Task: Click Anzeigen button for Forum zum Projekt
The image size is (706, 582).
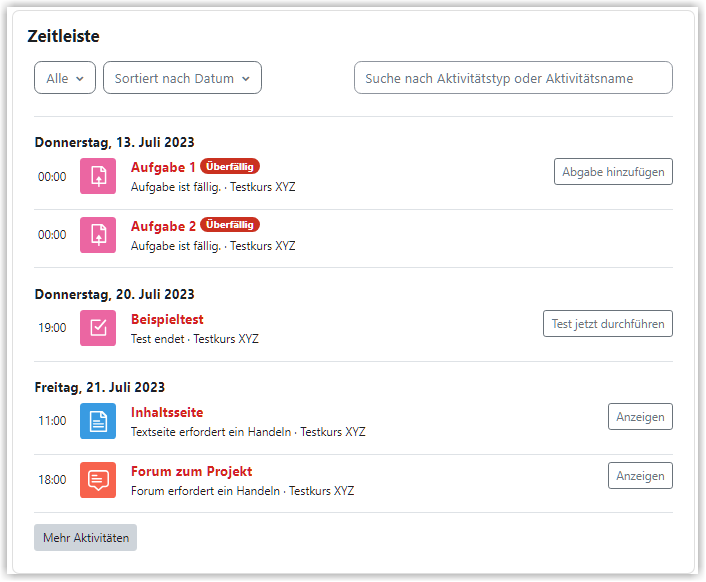Action: pyautogui.click(x=640, y=476)
